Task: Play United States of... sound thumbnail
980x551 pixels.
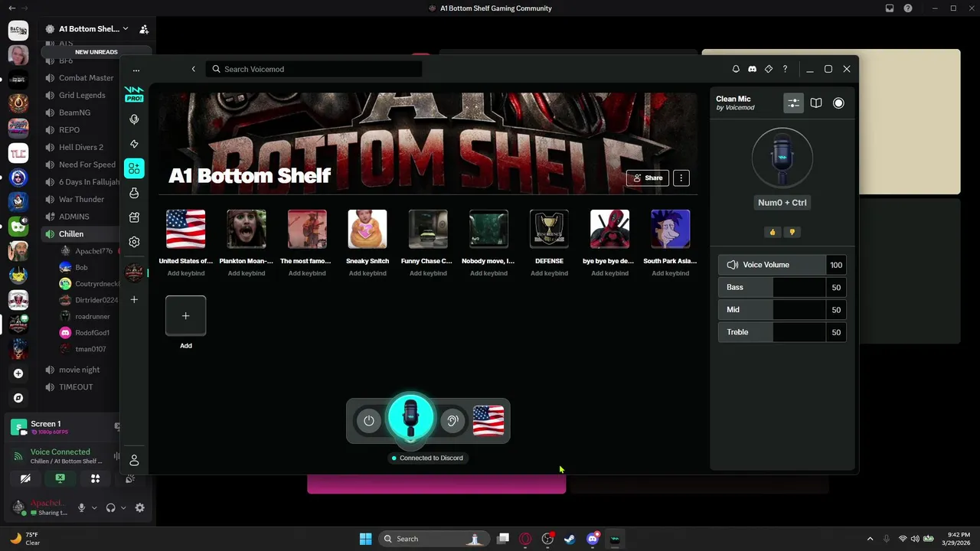Action: tap(185, 229)
